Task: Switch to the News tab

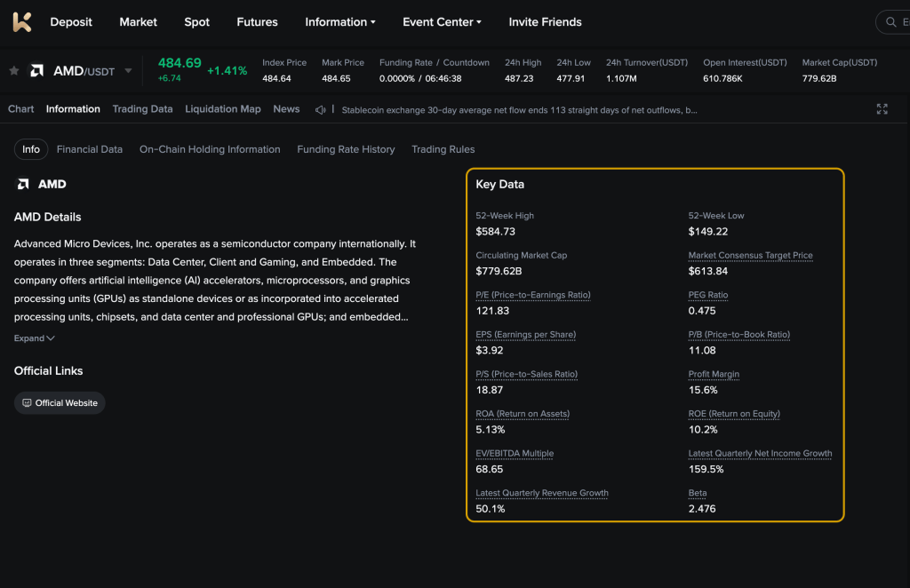Action: click(x=286, y=109)
